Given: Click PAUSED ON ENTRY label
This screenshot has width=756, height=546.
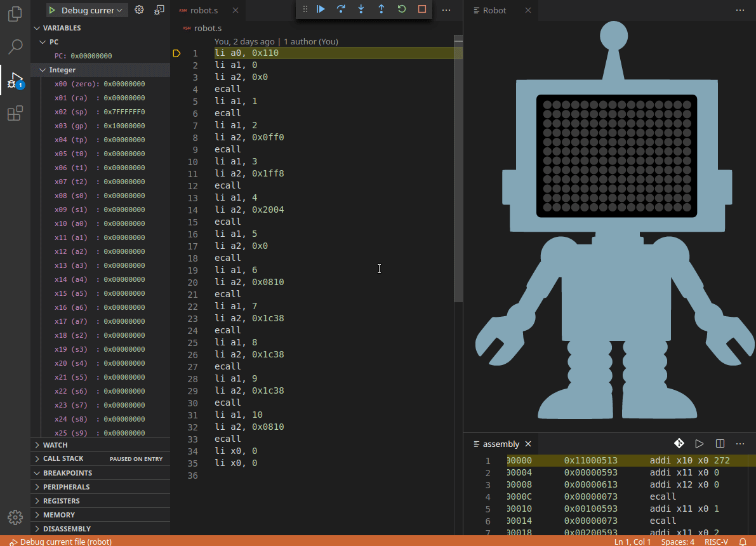Looking at the screenshot, I should [136, 459].
